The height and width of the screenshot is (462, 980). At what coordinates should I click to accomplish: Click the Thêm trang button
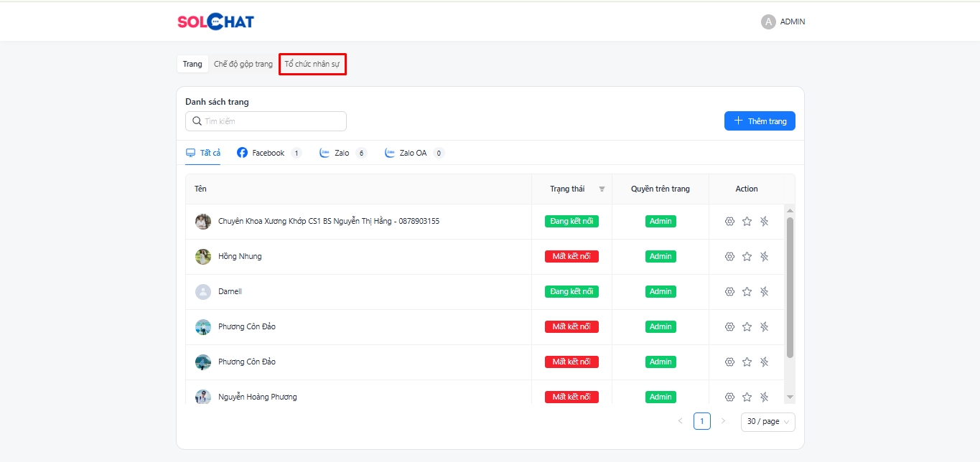pyautogui.click(x=760, y=121)
